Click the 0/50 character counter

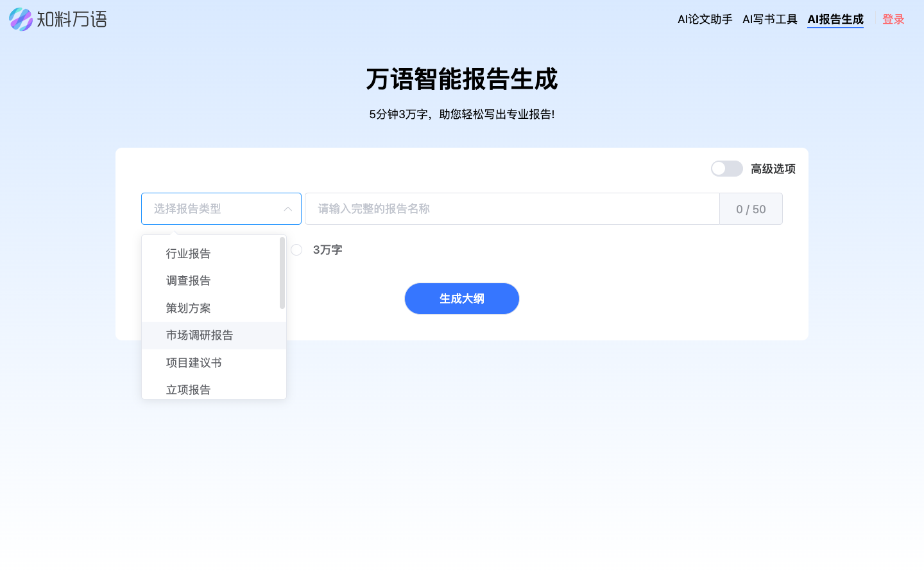coord(751,209)
